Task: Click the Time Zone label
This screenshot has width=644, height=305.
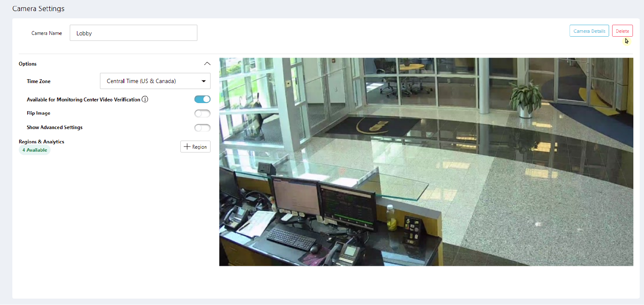Action: 38,81
